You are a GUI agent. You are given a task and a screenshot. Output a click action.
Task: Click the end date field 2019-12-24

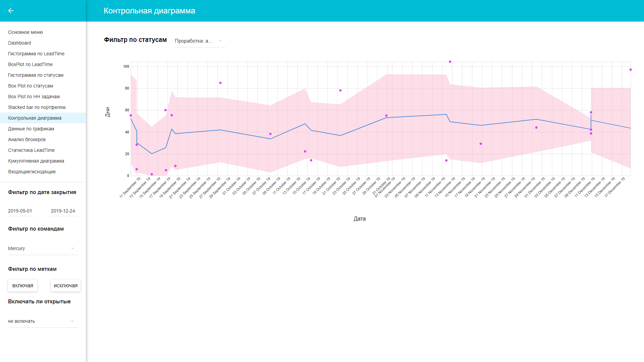click(63, 211)
